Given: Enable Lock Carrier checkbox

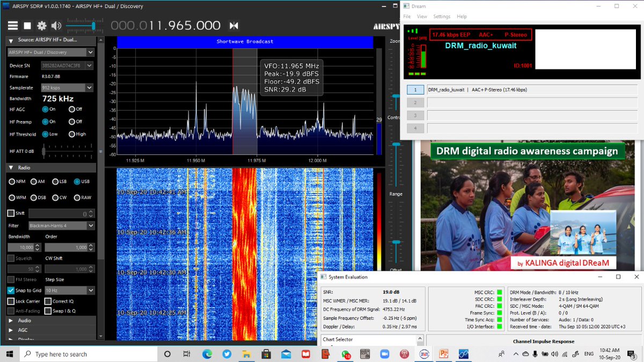Looking at the screenshot, I should pos(11,301).
